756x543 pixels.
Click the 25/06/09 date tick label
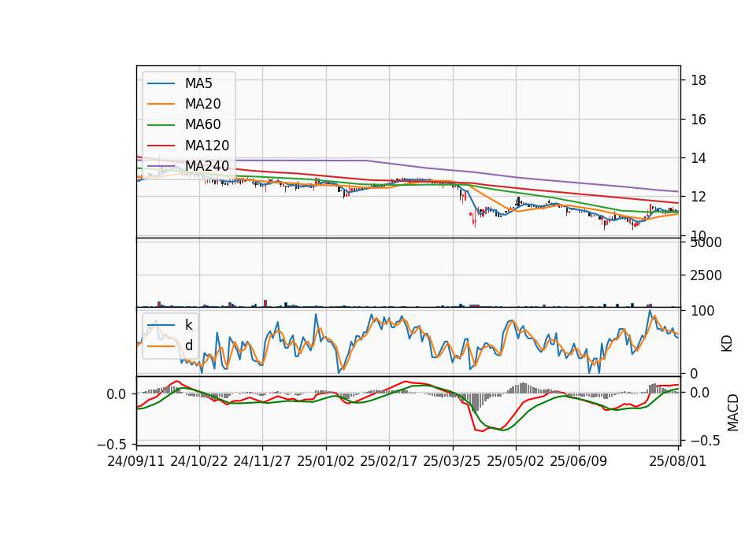click(x=579, y=462)
